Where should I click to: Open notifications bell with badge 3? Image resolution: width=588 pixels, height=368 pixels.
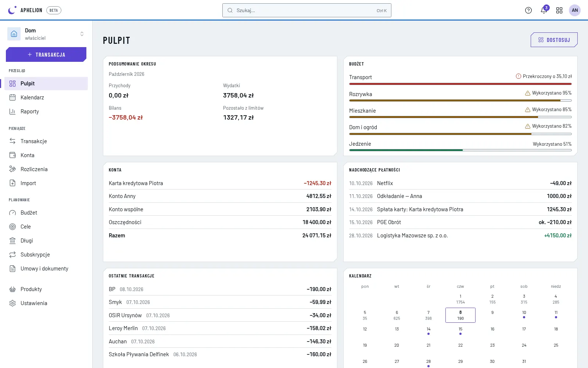[544, 10]
